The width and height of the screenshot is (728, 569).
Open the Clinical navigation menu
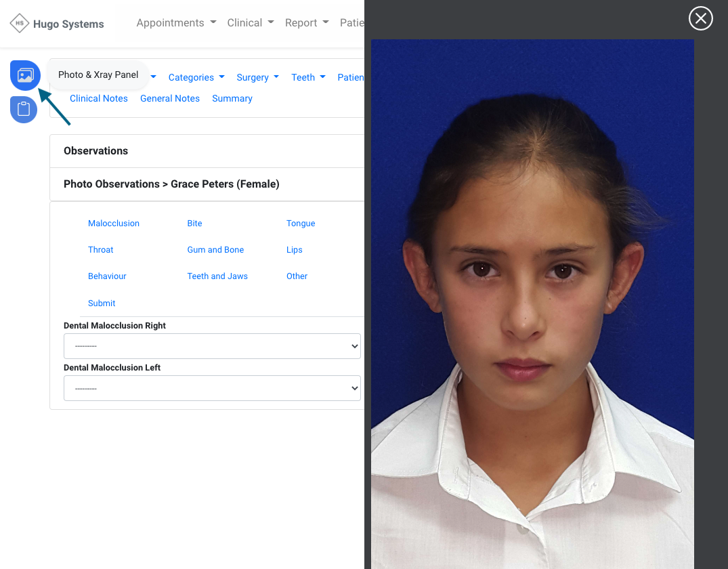point(251,23)
